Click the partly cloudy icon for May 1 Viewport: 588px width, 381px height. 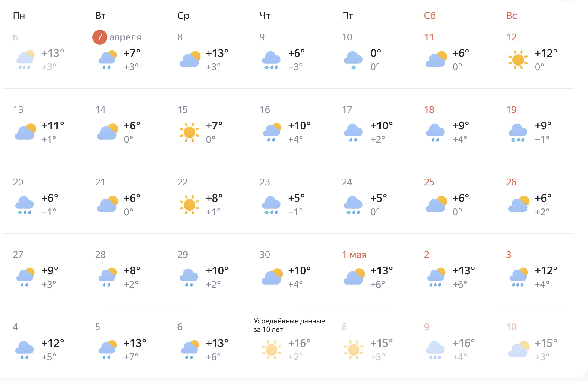(x=354, y=277)
